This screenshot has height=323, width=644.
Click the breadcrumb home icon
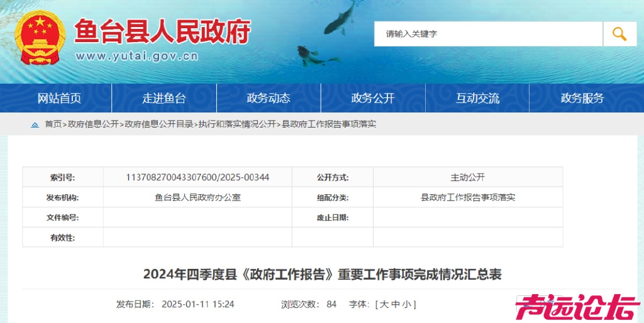point(35,124)
